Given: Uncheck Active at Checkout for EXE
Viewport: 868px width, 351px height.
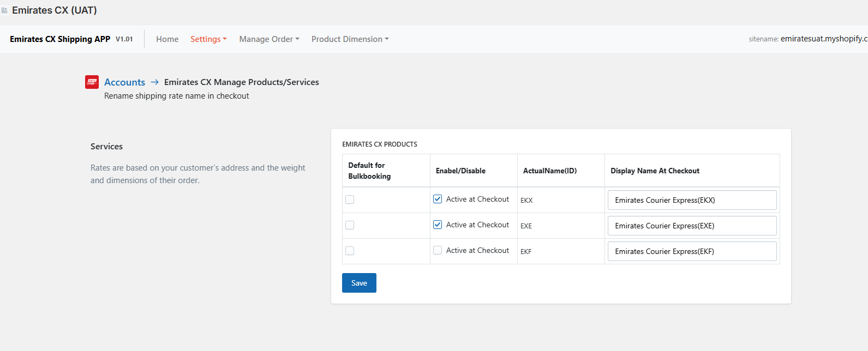Looking at the screenshot, I should [x=438, y=225].
